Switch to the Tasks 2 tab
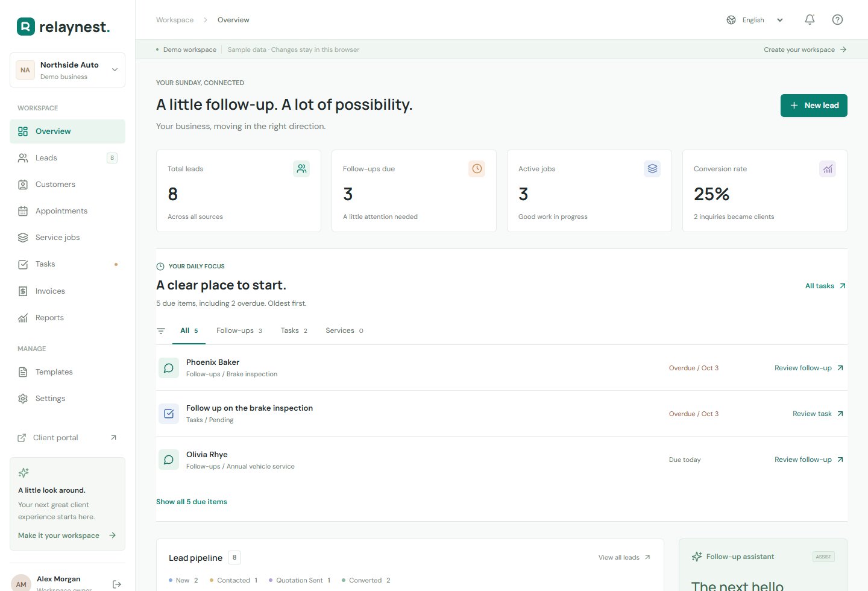The image size is (868, 591). [x=294, y=330]
